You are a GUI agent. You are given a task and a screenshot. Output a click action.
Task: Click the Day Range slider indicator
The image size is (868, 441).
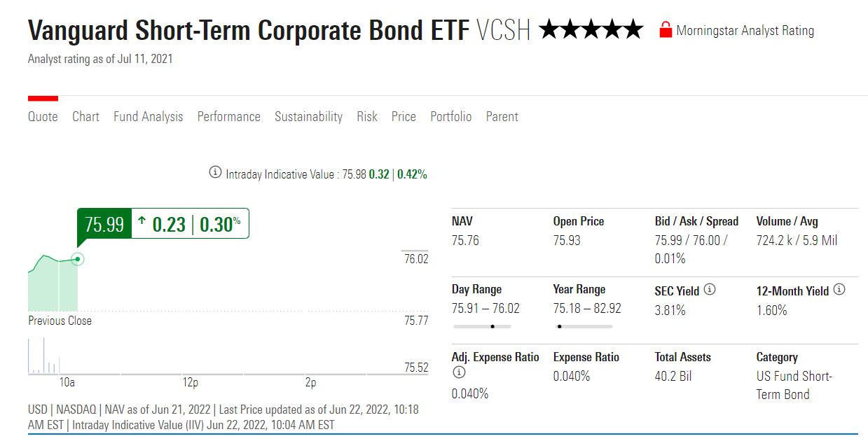tap(492, 326)
